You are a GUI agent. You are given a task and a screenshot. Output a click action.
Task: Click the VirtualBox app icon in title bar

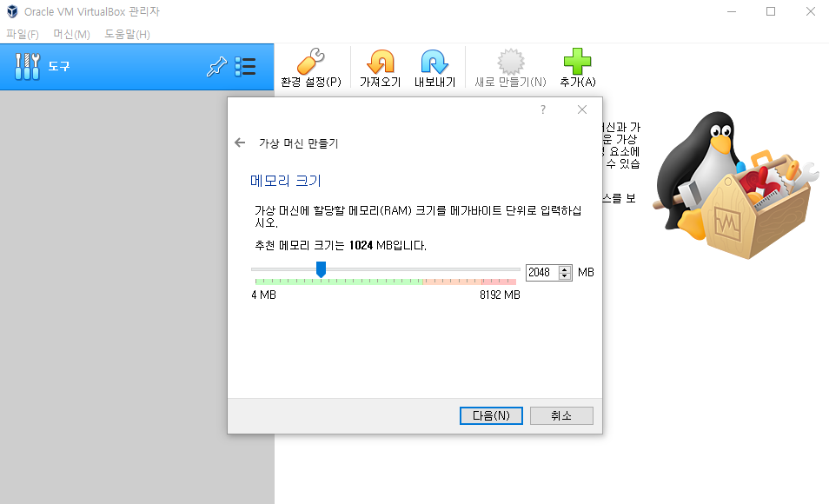click(12, 11)
